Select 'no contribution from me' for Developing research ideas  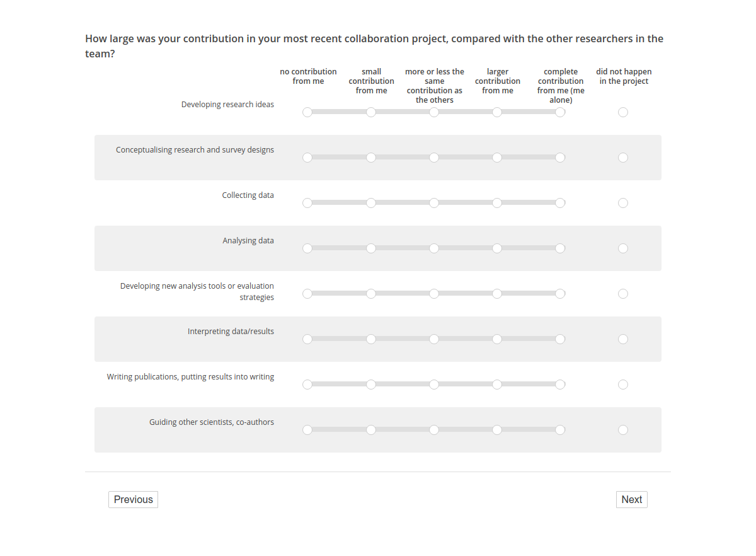[307, 112]
